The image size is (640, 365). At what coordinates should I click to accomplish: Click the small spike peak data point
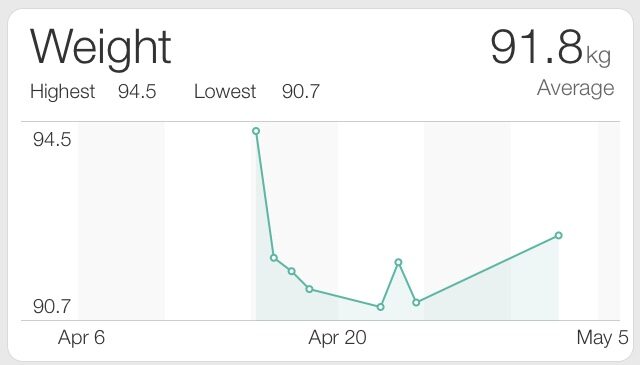point(398,262)
